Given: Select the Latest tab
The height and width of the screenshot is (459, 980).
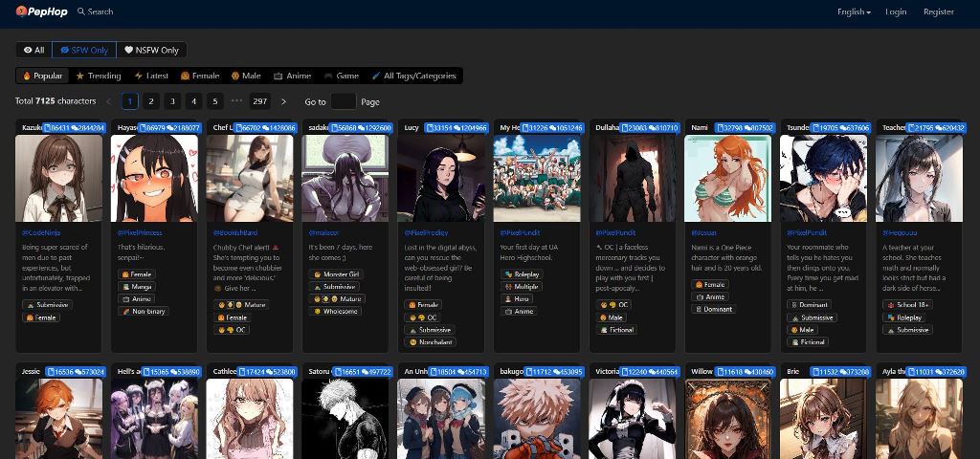Looking at the screenshot, I should point(151,76).
